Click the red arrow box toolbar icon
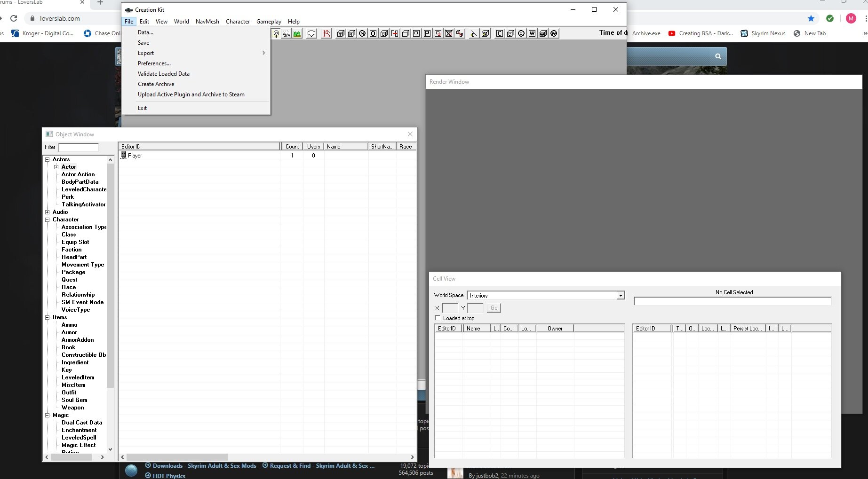 point(438,33)
